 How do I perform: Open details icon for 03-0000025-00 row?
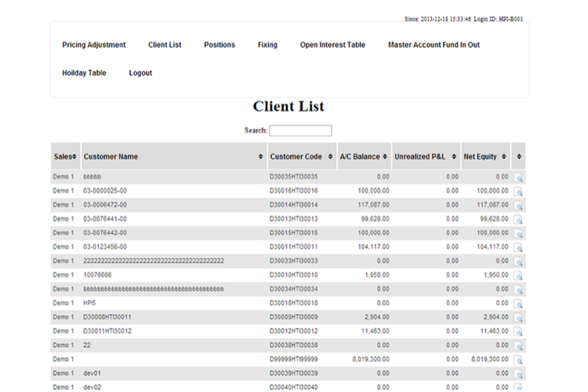pos(518,191)
